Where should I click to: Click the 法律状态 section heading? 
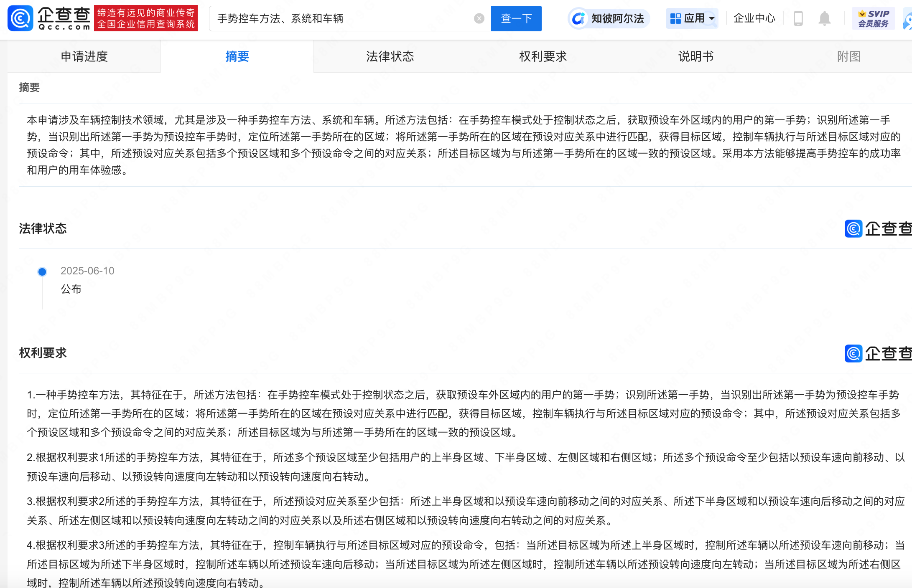[x=43, y=228]
